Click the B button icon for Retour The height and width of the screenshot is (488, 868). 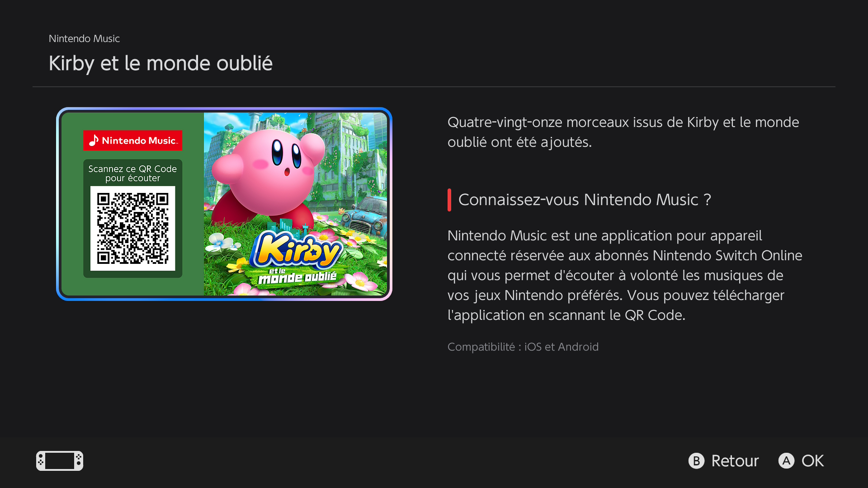click(x=696, y=461)
